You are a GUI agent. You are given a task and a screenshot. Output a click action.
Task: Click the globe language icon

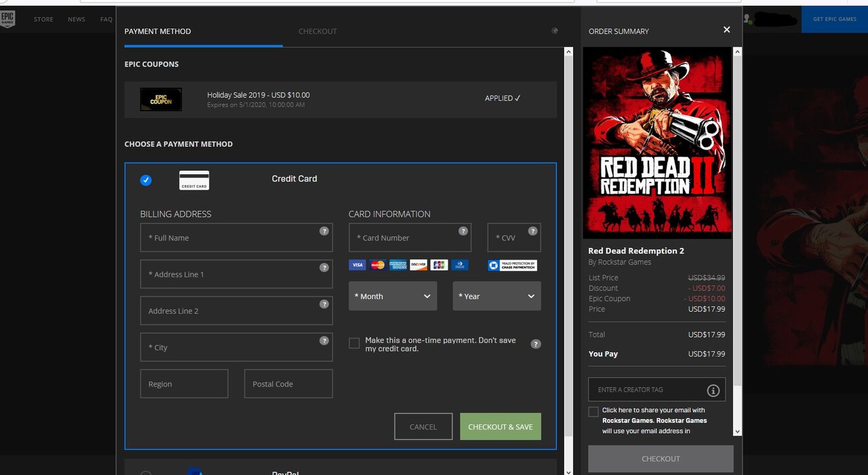[x=555, y=31]
